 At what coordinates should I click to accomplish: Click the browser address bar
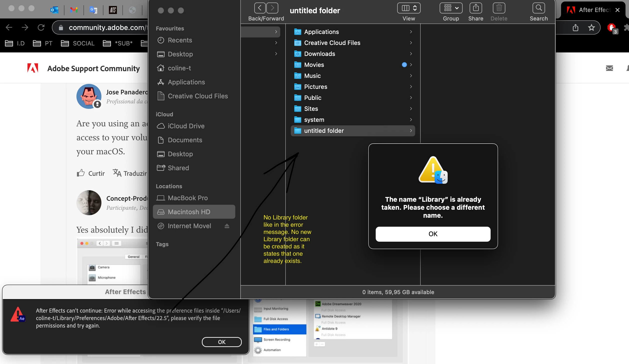coord(105,27)
